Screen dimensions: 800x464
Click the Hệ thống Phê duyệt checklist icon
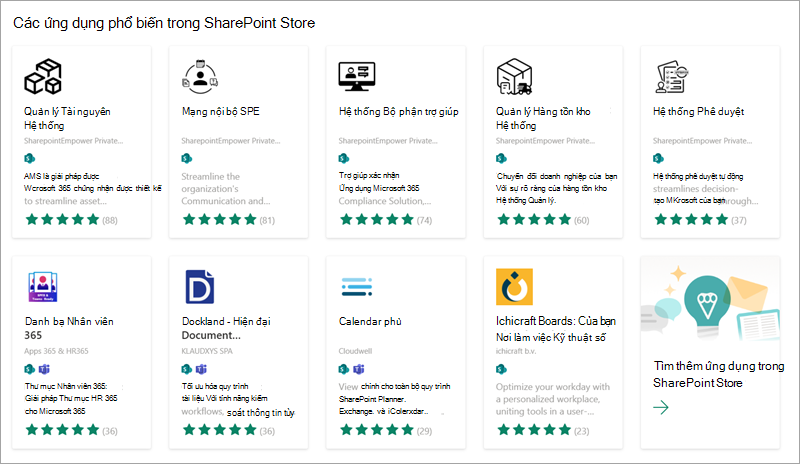[672, 77]
